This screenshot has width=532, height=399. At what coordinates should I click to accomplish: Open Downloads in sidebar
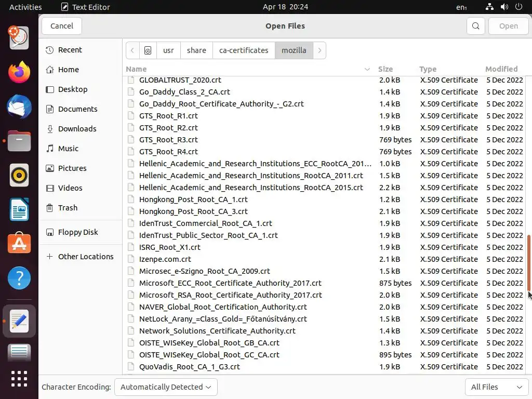point(81,129)
